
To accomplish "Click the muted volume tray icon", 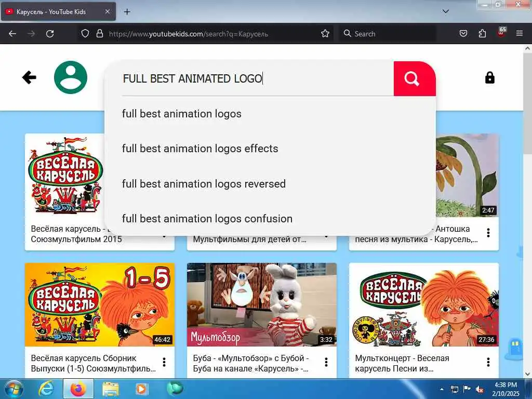I will [x=480, y=390].
